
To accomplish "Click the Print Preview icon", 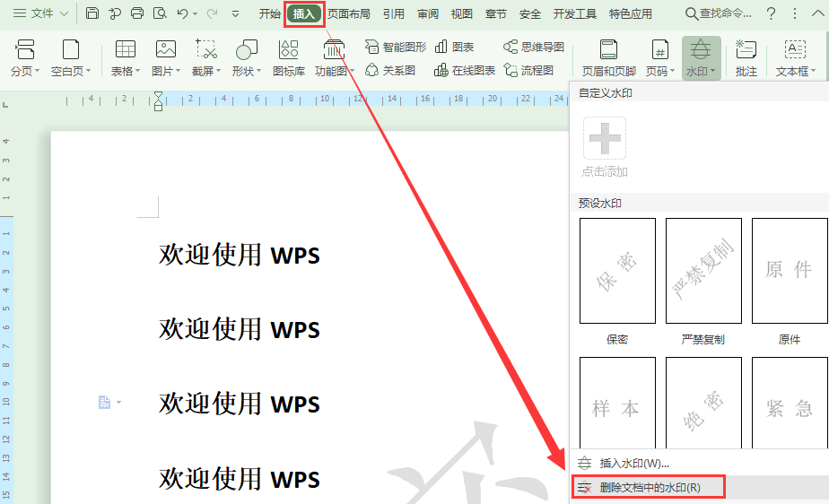I will 160,13.
